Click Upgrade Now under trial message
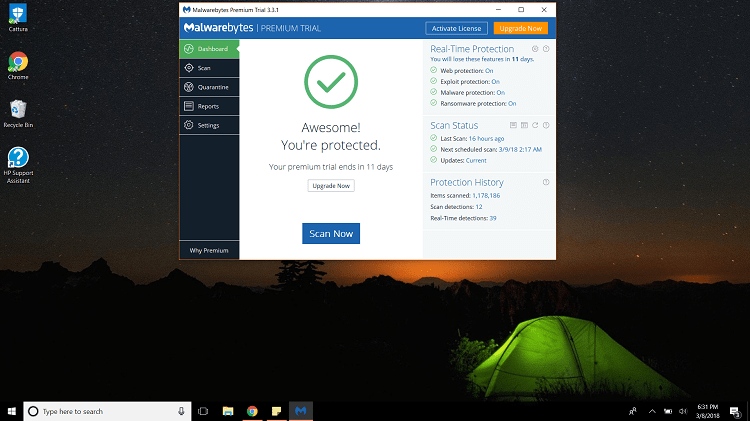 [331, 186]
